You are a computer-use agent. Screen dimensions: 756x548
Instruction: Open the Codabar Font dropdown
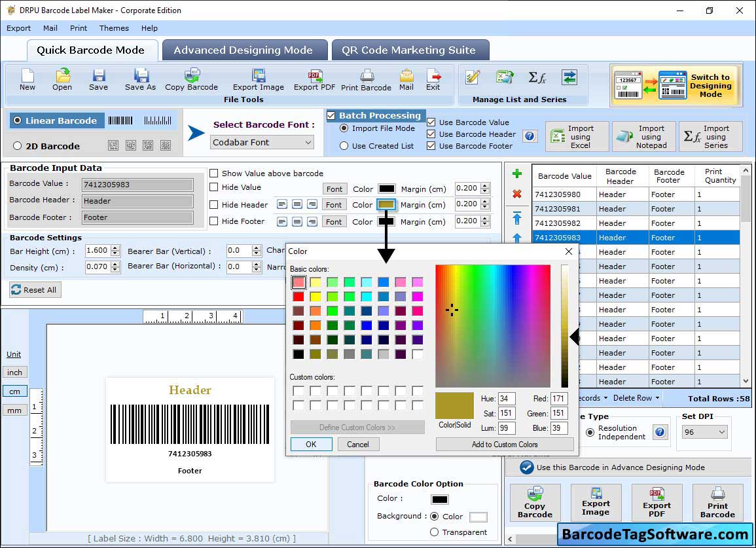pos(262,142)
